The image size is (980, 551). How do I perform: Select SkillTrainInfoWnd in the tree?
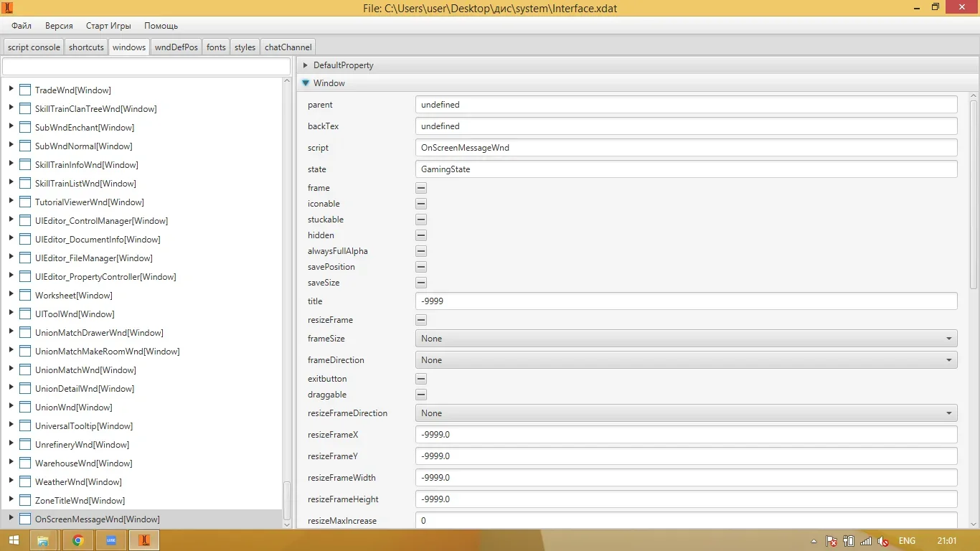click(x=85, y=165)
